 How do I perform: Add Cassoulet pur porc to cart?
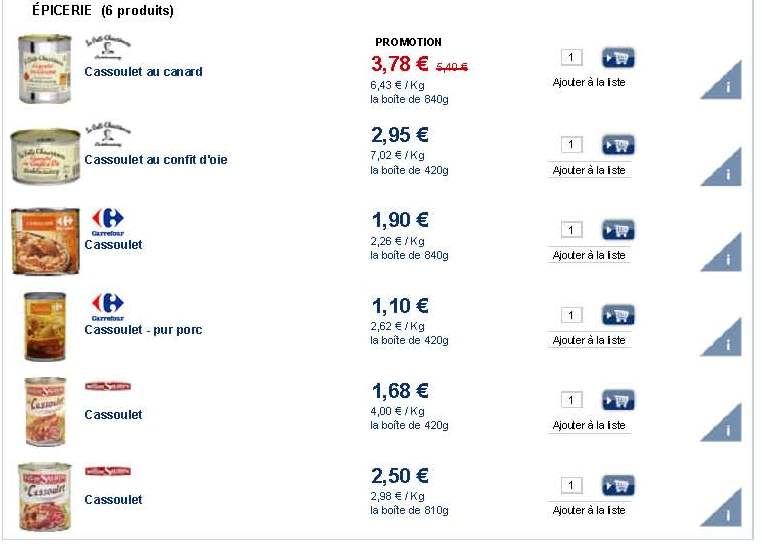click(x=618, y=315)
